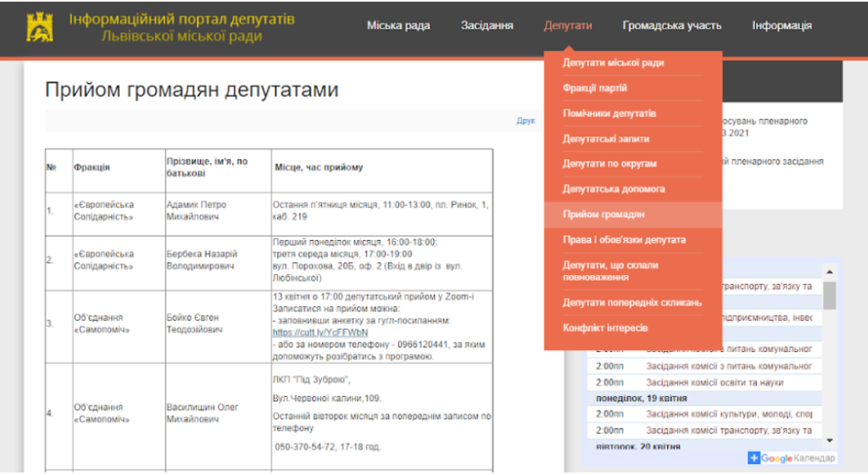Screen dimensions: 868x475
Task: Click the вівторок, 20 квітня date header
Action: [x=637, y=447]
